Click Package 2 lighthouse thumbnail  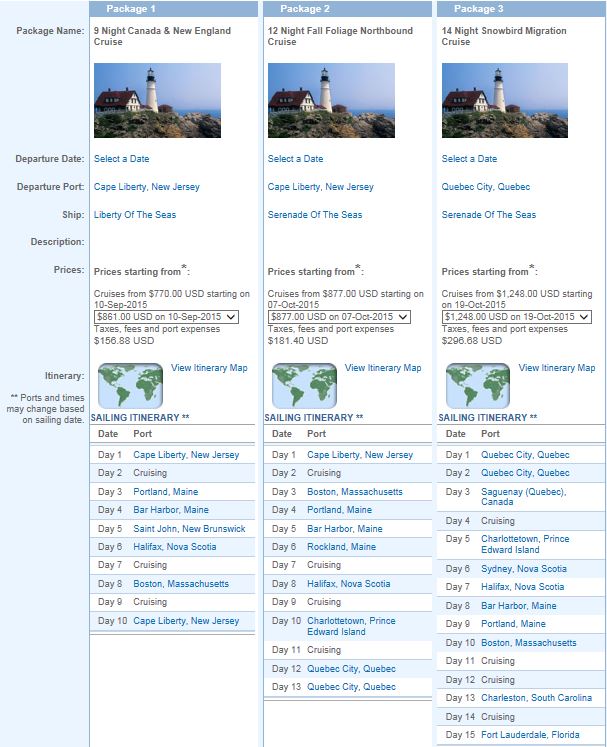(x=331, y=101)
